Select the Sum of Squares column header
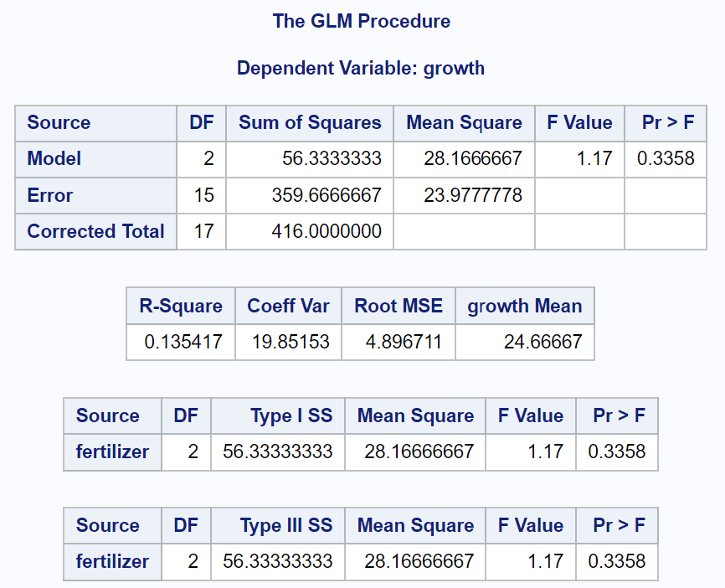The image size is (725, 588). coord(310,122)
